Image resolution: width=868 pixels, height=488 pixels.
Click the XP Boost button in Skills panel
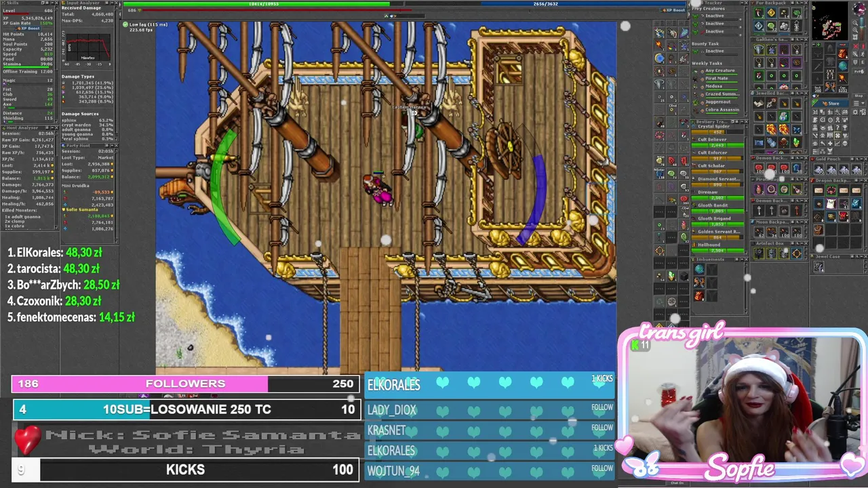28,28
